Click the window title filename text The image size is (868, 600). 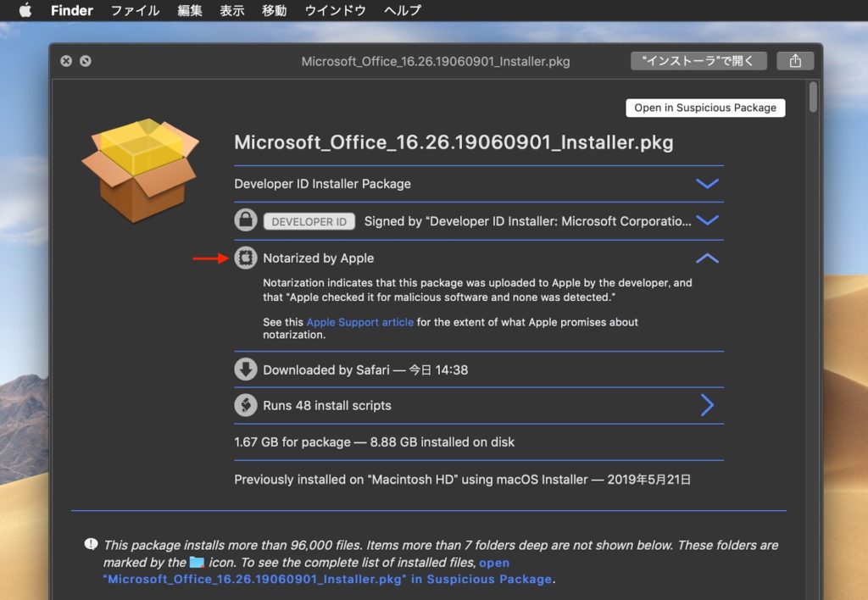click(436, 61)
